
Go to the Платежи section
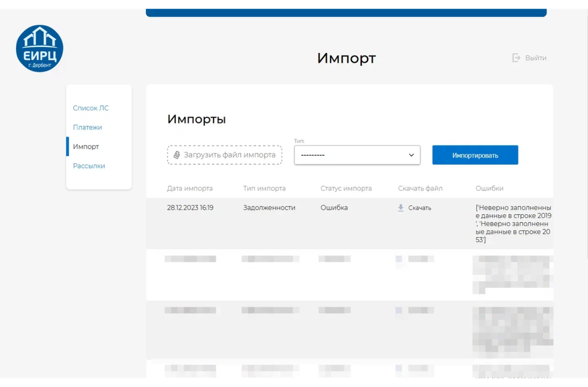[x=88, y=127]
